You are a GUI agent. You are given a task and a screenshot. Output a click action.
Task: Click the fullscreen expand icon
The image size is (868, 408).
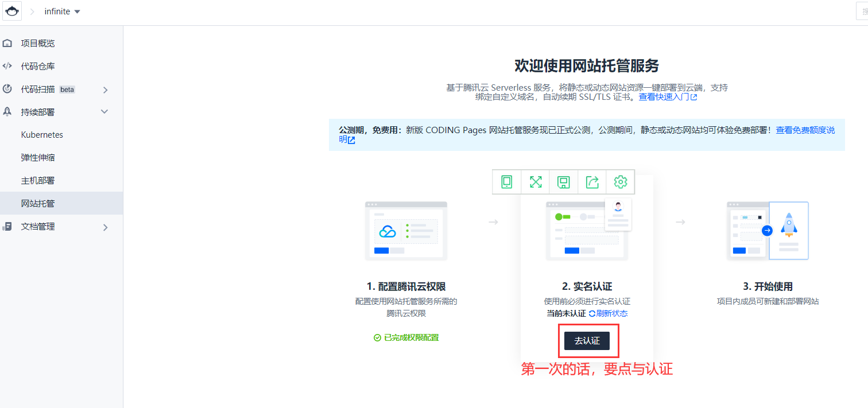tap(536, 182)
